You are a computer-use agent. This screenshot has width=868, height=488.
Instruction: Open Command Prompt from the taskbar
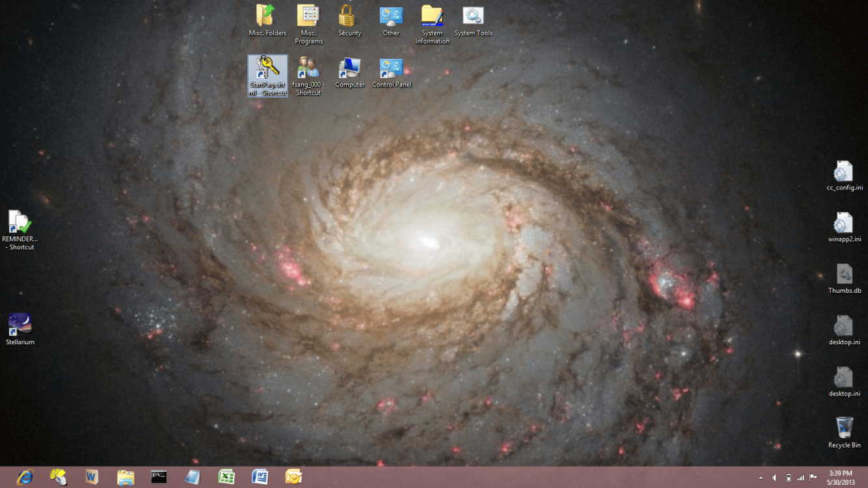pos(159,477)
